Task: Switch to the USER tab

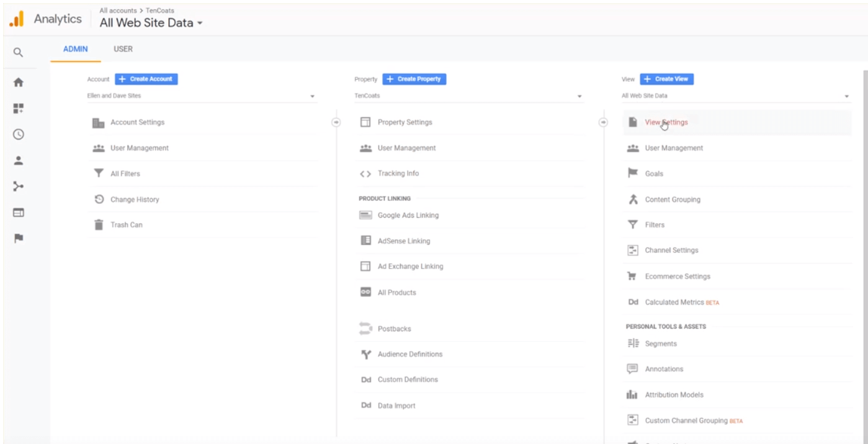Action: point(123,49)
